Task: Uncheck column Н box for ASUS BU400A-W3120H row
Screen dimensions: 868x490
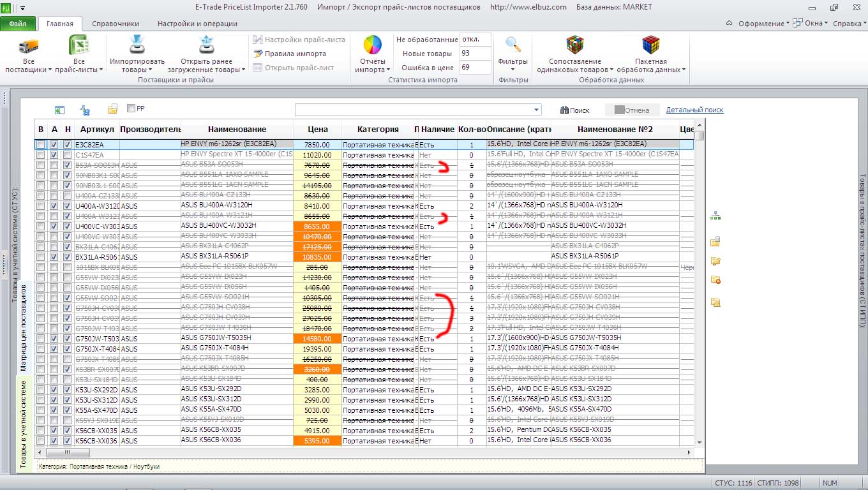Action: (x=68, y=206)
